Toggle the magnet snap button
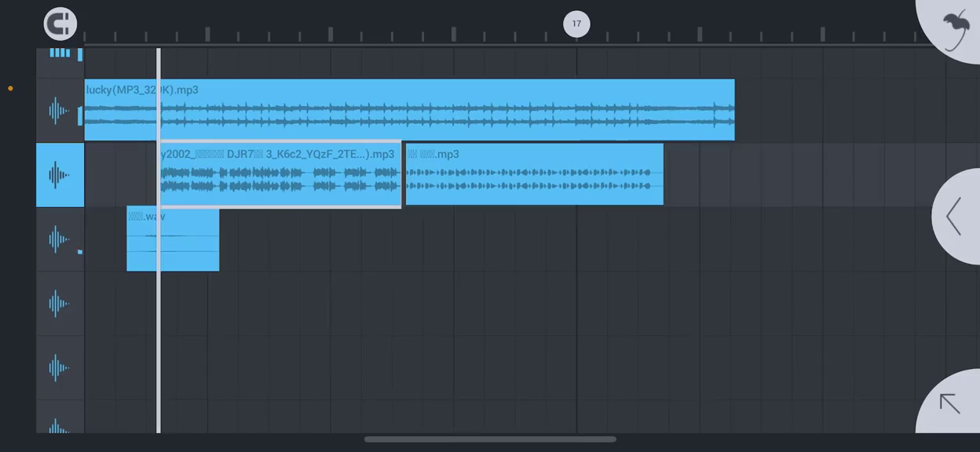The width and height of the screenshot is (980, 452). click(x=60, y=24)
